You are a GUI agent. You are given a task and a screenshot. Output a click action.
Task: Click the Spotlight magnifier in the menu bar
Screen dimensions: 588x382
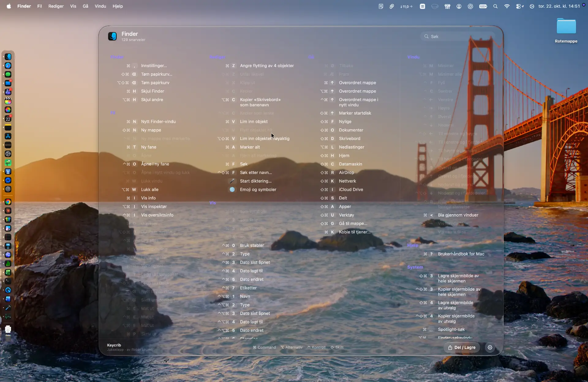coord(495,6)
